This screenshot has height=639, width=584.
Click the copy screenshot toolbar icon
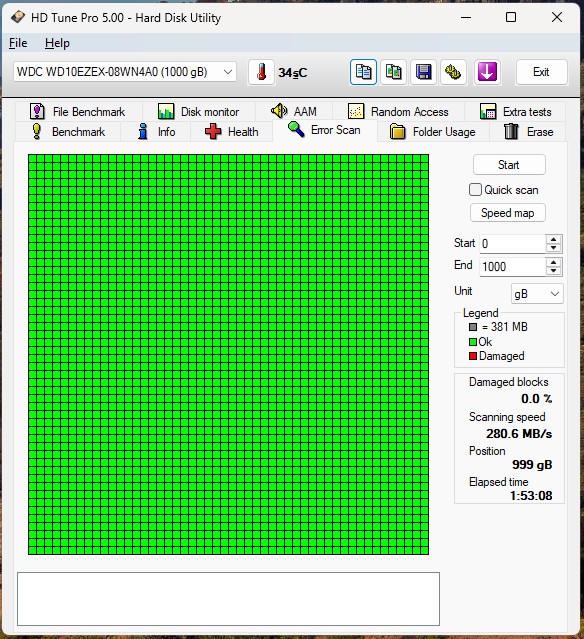point(393,72)
